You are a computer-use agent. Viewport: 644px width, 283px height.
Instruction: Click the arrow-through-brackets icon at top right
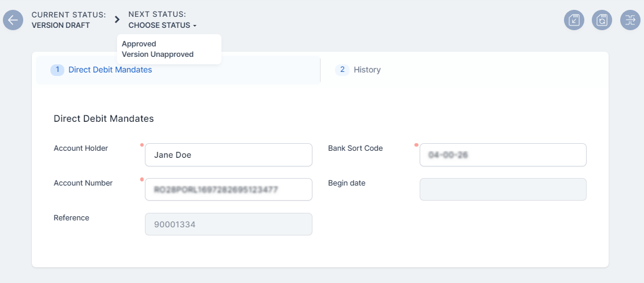click(x=630, y=20)
